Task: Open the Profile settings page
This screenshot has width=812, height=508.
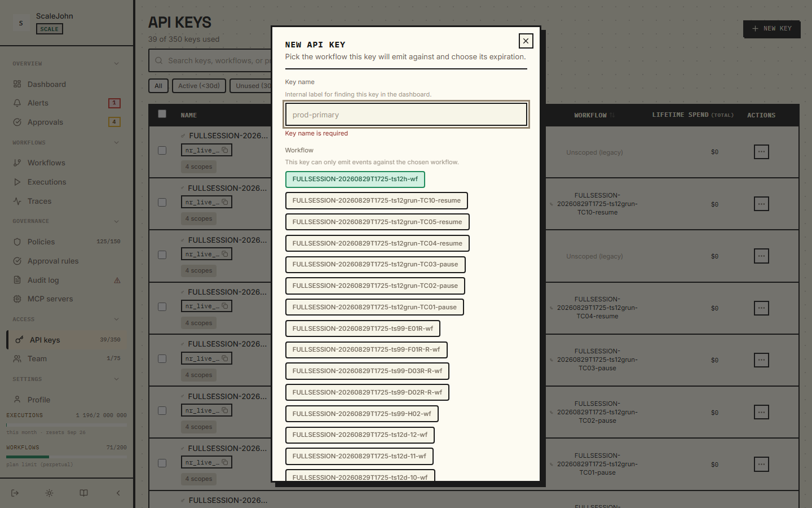Action: [x=67, y=400]
